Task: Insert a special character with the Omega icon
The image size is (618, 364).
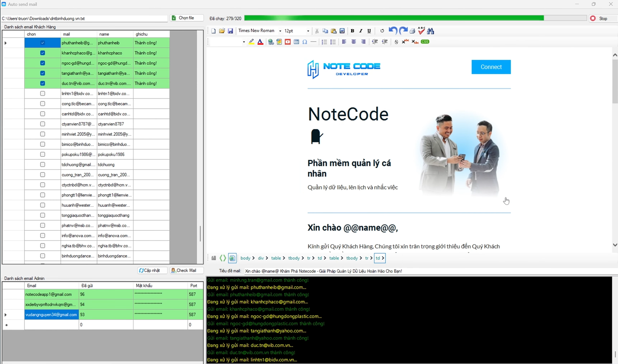Action: point(305,42)
